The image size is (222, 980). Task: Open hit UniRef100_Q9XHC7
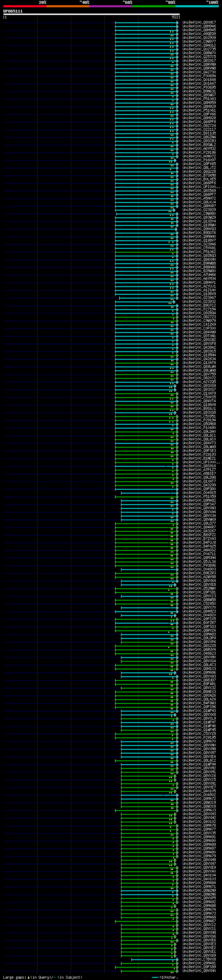199,23
